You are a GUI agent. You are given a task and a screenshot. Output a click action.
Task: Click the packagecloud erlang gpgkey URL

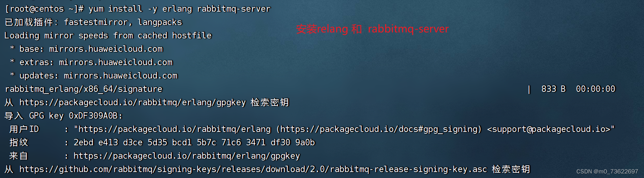click(133, 102)
